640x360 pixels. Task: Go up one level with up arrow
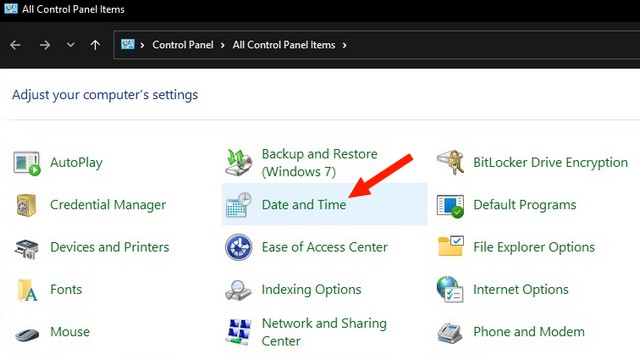click(x=95, y=45)
